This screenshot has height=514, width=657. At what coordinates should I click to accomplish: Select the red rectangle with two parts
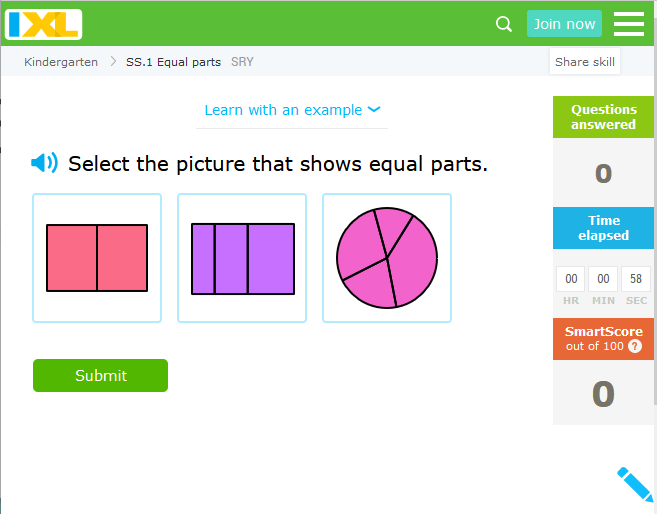(x=97, y=258)
